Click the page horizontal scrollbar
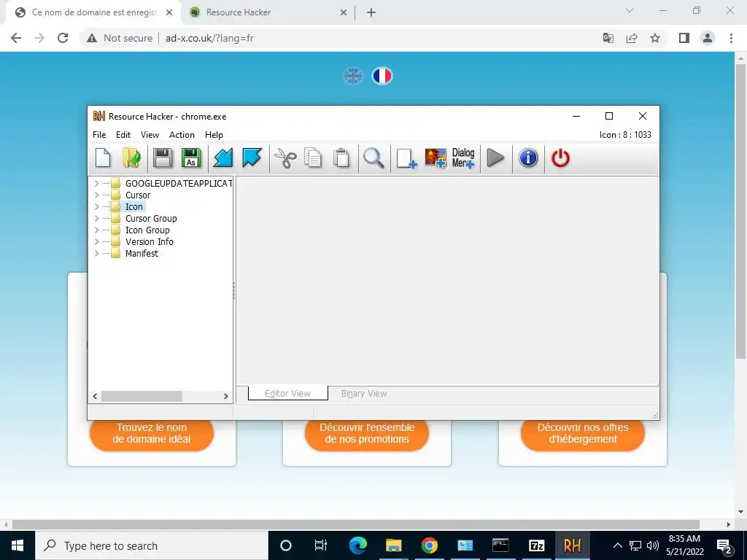The height and width of the screenshot is (560, 747). (355, 524)
